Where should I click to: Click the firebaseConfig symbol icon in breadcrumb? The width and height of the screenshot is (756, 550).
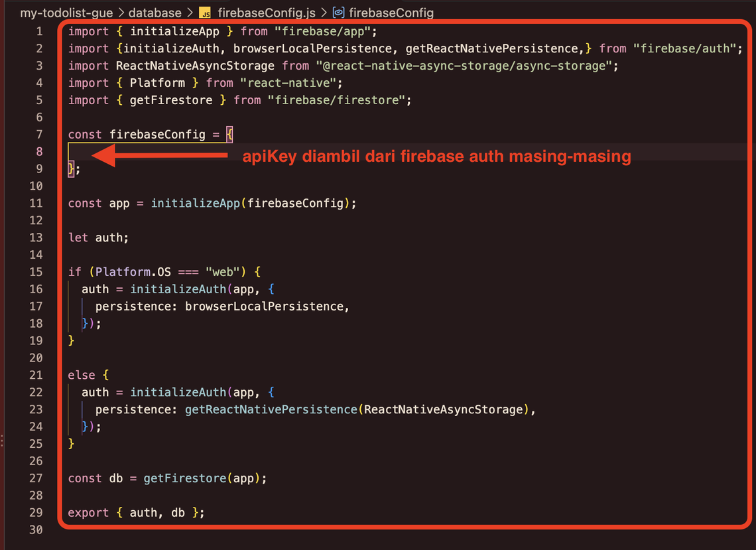pos(338,13)
